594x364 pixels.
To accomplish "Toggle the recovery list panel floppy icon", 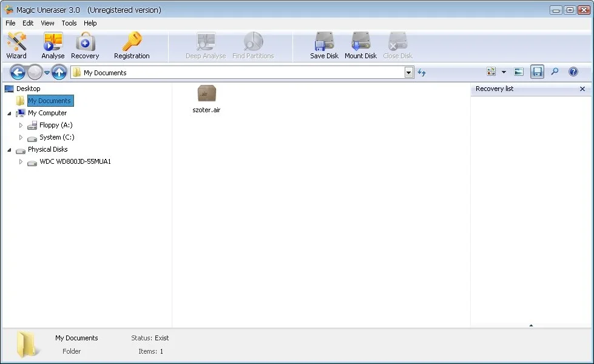I will (x=537, y=72).
